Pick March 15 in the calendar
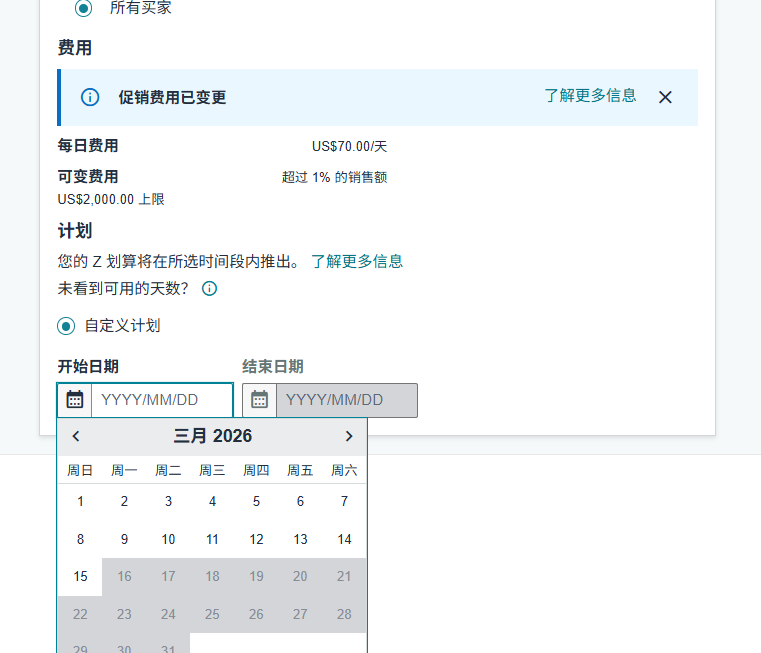This screenshot has height=653, width=761. click(x=80, y=576)
